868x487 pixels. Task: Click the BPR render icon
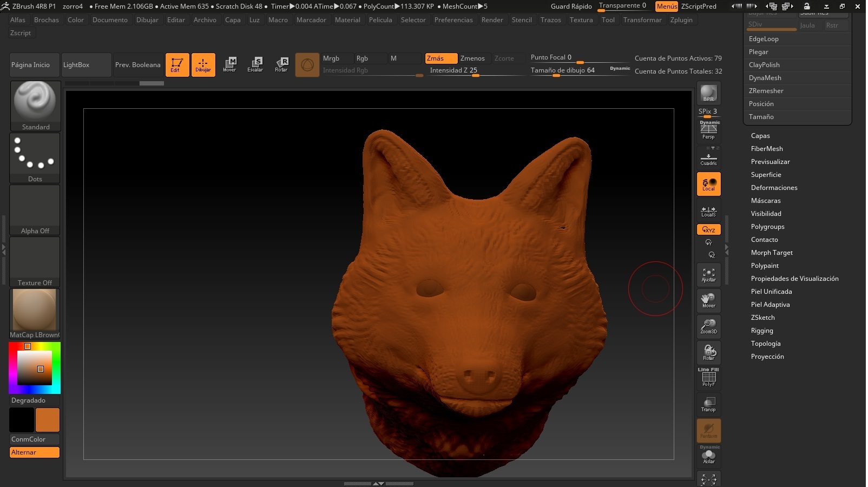tap(708, 94)
